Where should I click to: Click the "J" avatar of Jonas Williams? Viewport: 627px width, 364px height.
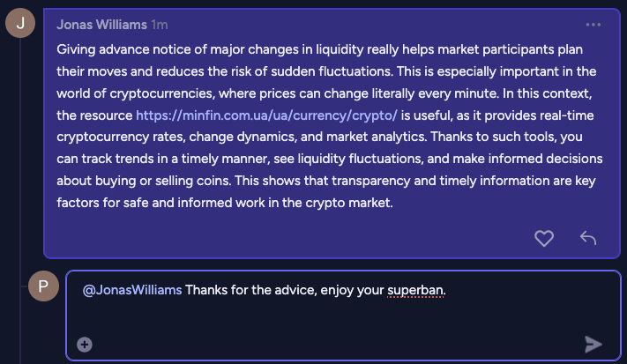coord(20,23)
